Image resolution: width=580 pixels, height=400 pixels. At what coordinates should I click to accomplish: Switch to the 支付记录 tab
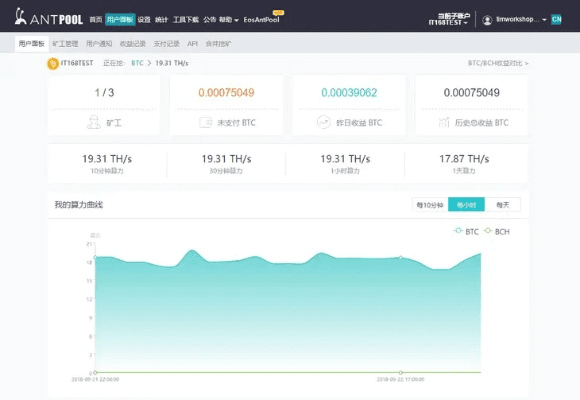pyautogui.click(x=166, y=44)
